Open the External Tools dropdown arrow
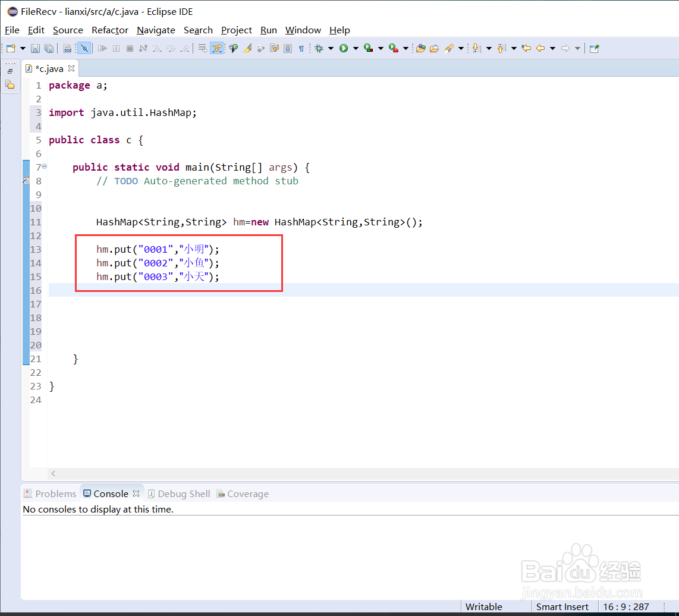The width and height of the screenshot is (679, 616). click(x=405, y=49)
